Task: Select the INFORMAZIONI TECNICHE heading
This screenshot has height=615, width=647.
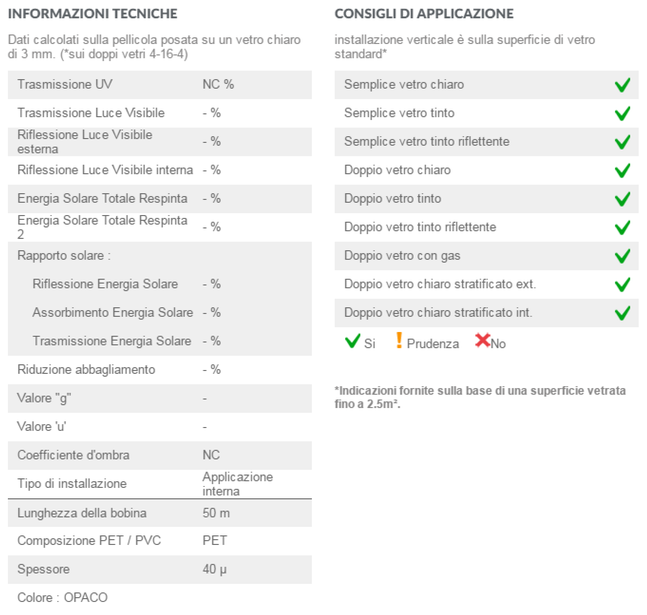Action: [93, 14]
